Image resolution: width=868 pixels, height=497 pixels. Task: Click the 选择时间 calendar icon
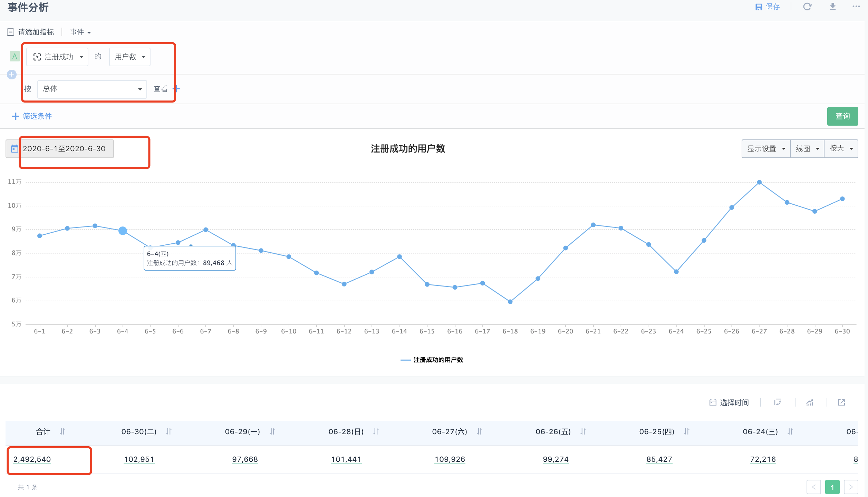(713, 402)
